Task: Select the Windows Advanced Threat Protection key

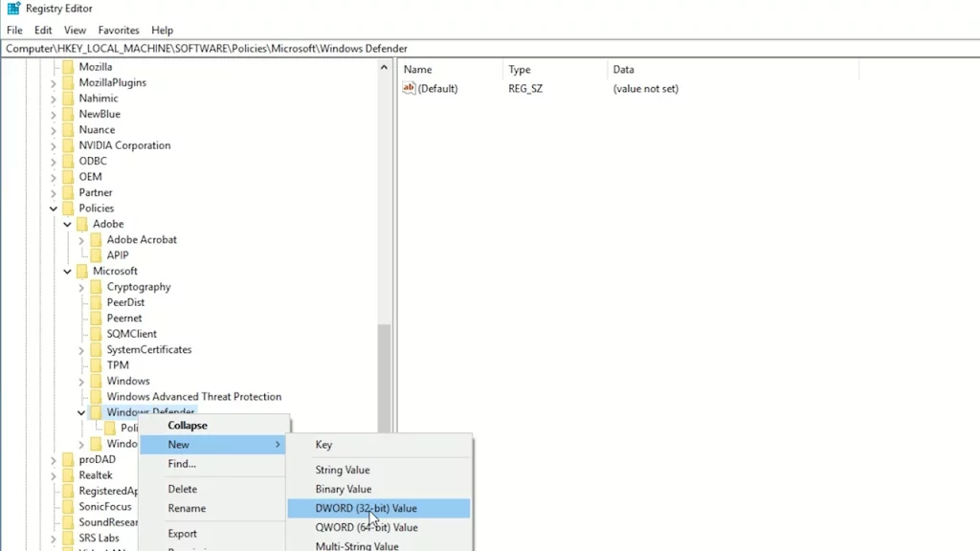Action: (x=197, y=396)
